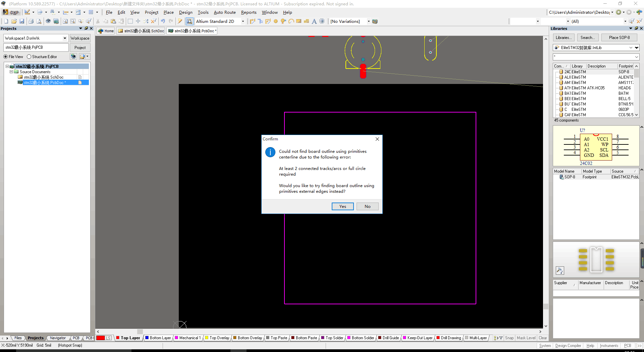Click the Search... button in Libraries
Image resolution: width=644 pixels, height=352 pixels.
click(x=588, y=38)
